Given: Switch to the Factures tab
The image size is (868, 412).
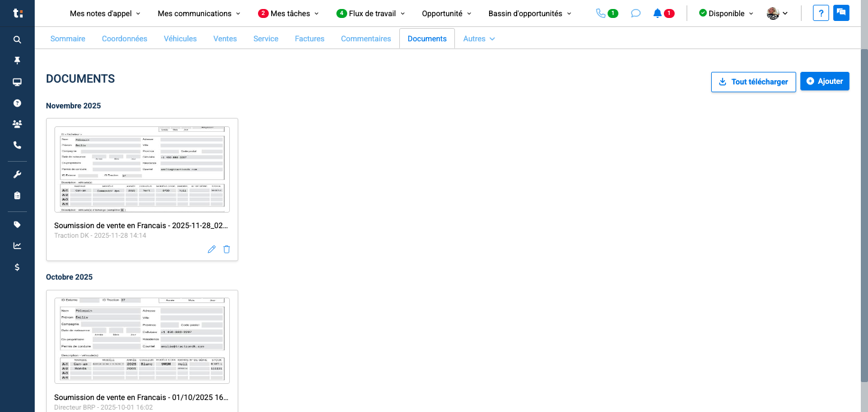Looking at the screenshot, I should tap(309, 39).
